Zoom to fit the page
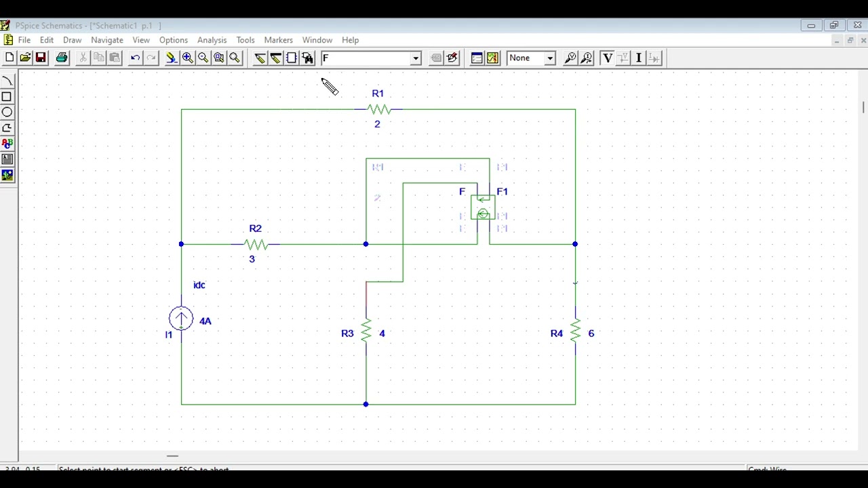 point(235,58)
